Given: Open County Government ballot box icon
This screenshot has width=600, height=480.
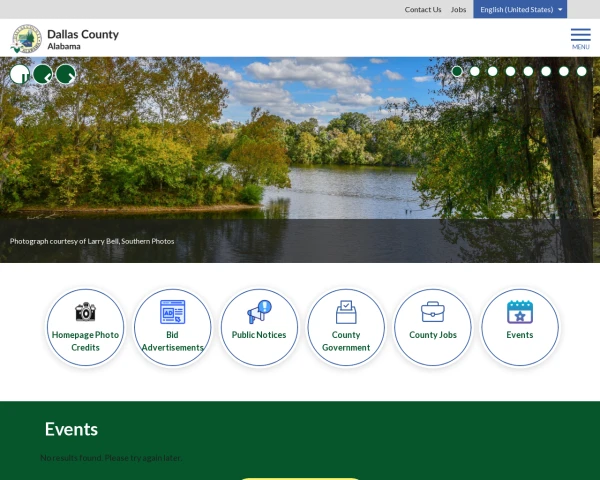Looking at the screenshot, I should click(x=346, y=312).
